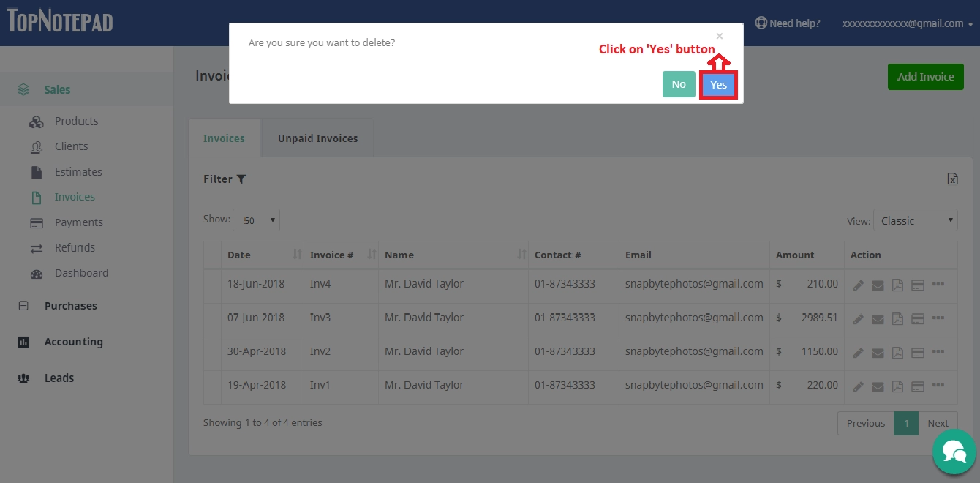Click the Yes button to confirm deletion
Image resolution: width=980 pixels, height=483 pixels.
(x=718, y=85)
